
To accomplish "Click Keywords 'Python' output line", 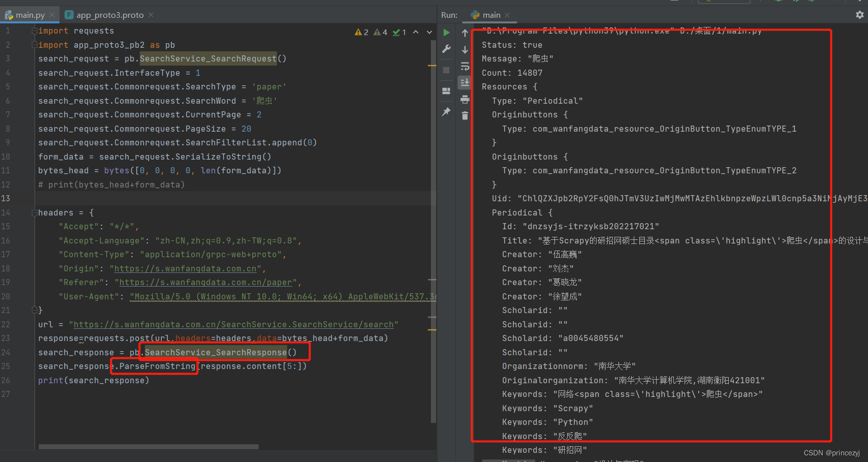I will 547,422.
